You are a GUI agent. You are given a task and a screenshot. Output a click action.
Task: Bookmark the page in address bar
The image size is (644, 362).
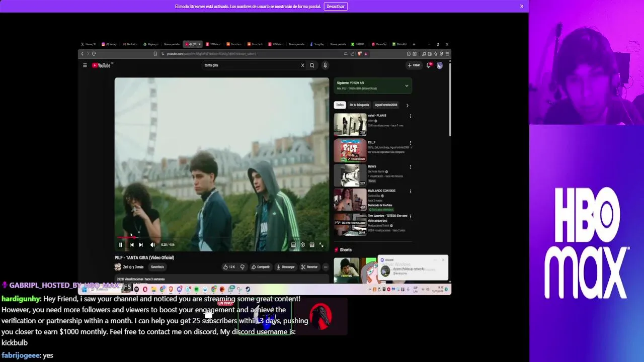[x=155, y=54]
